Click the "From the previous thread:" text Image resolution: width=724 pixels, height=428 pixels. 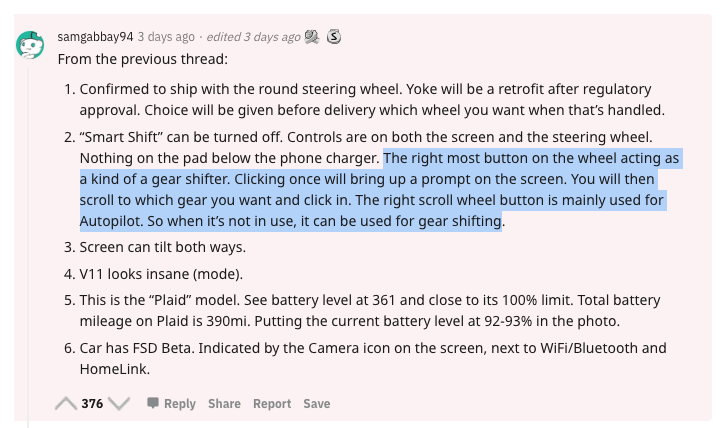pyautogui.click(x=143, y=59)
